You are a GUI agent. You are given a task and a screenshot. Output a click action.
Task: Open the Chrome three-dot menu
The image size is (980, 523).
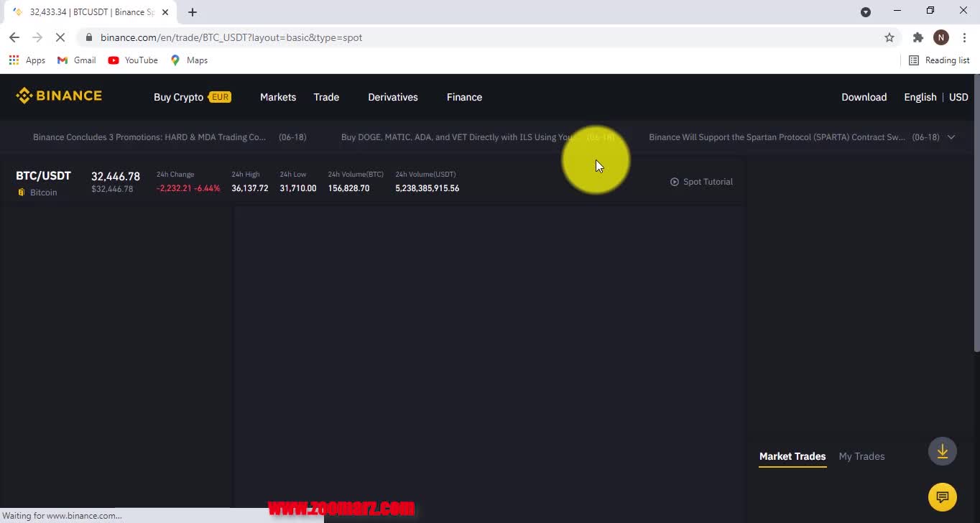point(964,37)
